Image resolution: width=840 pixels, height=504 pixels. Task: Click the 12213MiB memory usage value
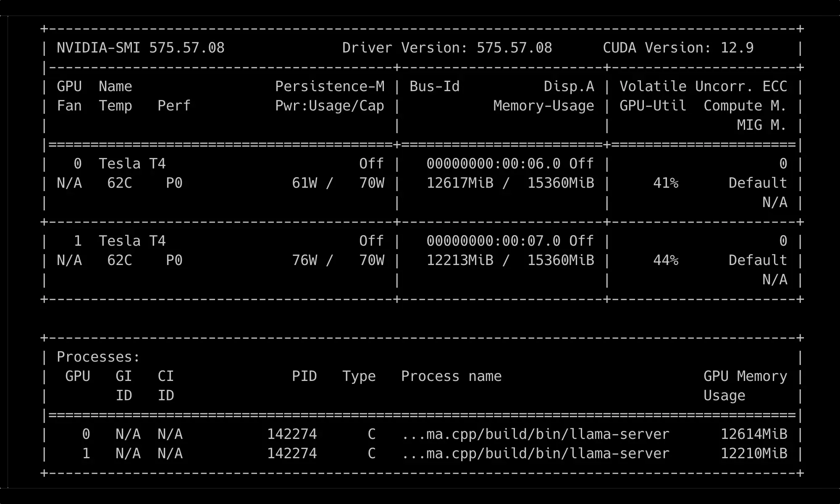click(460, 260)
